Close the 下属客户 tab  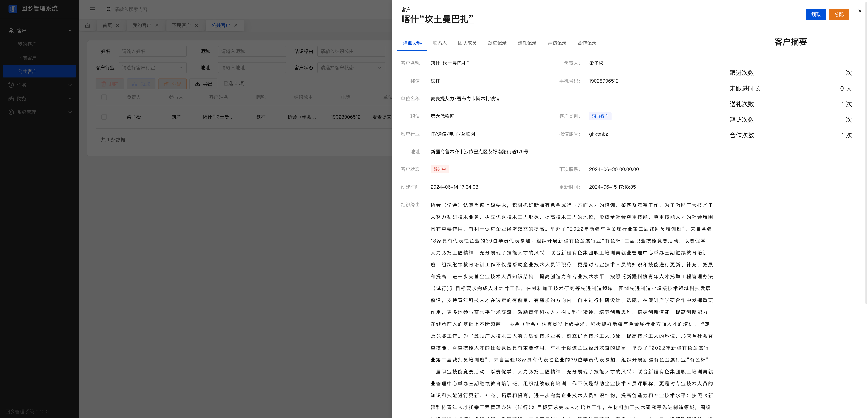click(x=196, y=25)
